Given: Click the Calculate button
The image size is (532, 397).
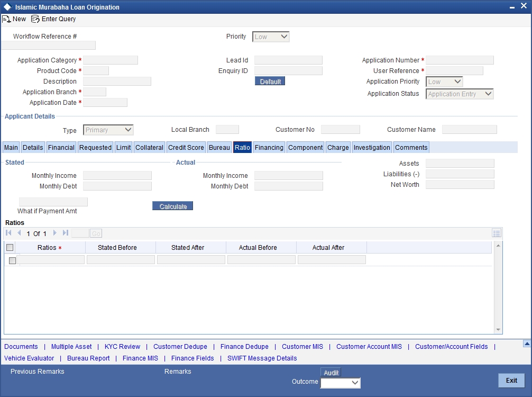Looking at the screenshot, I should [173, 206].
